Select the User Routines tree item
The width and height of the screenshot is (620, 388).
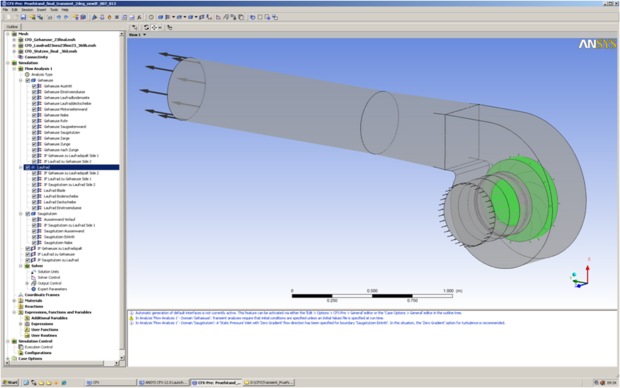click(44, 335)
